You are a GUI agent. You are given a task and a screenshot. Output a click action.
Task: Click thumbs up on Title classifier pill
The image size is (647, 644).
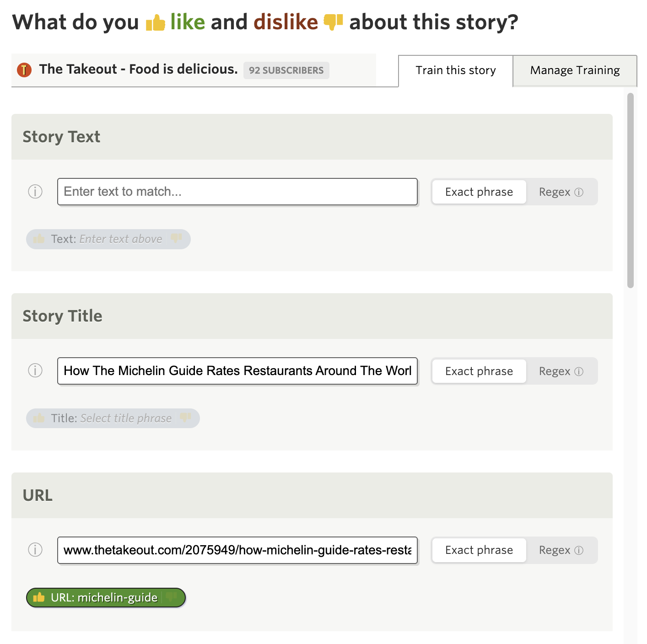tap(39, 418)
